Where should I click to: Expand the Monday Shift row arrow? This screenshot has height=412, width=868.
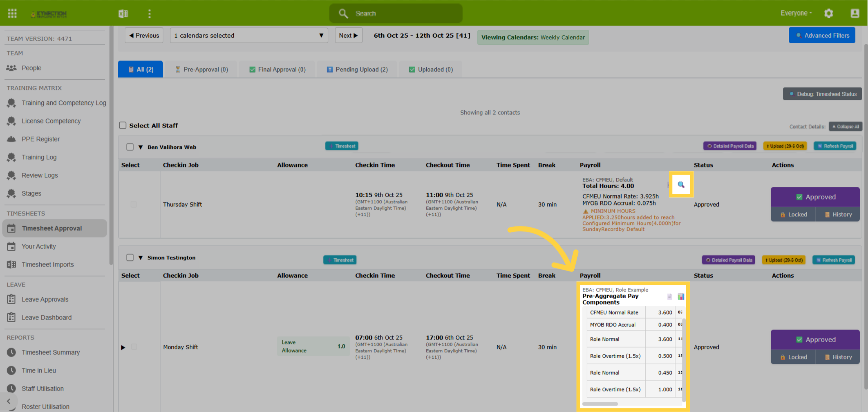(x=123, y=347)
